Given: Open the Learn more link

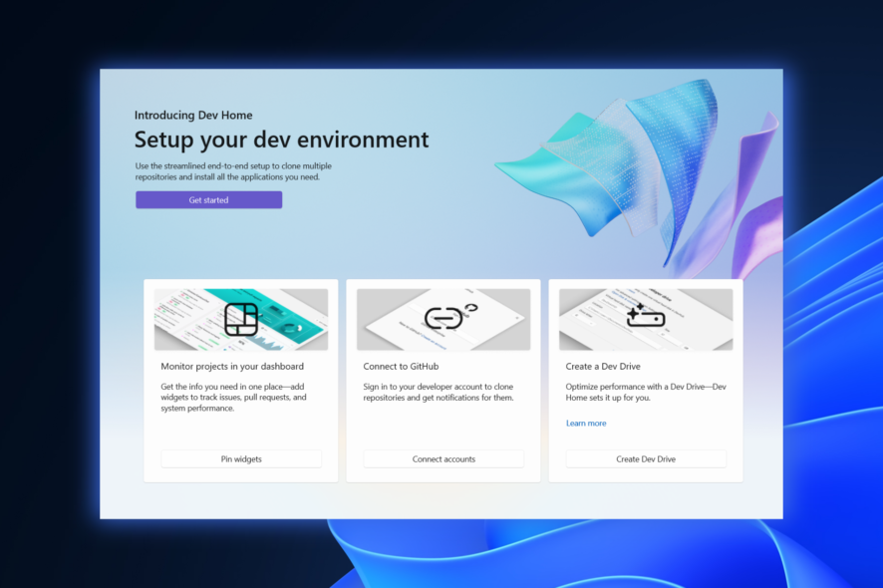Looking at the screenshot, I should tap(586, 423).
